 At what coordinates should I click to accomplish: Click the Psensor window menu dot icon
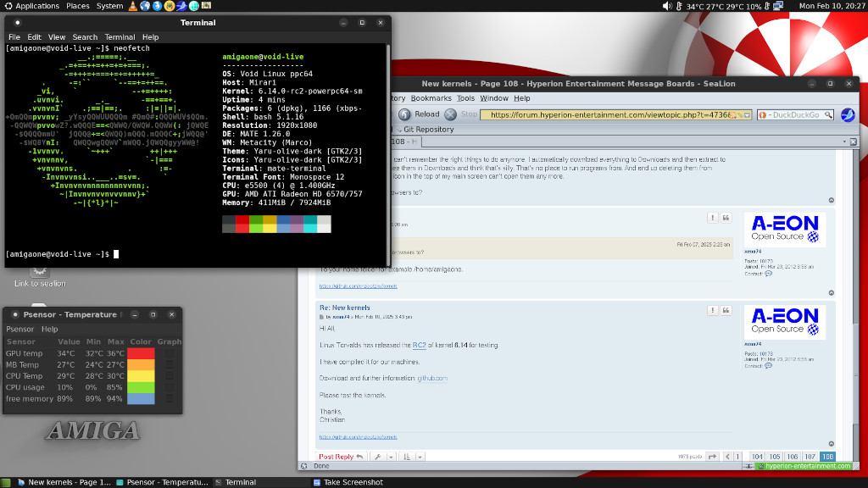pyautogui.click(x=15, y=315)
